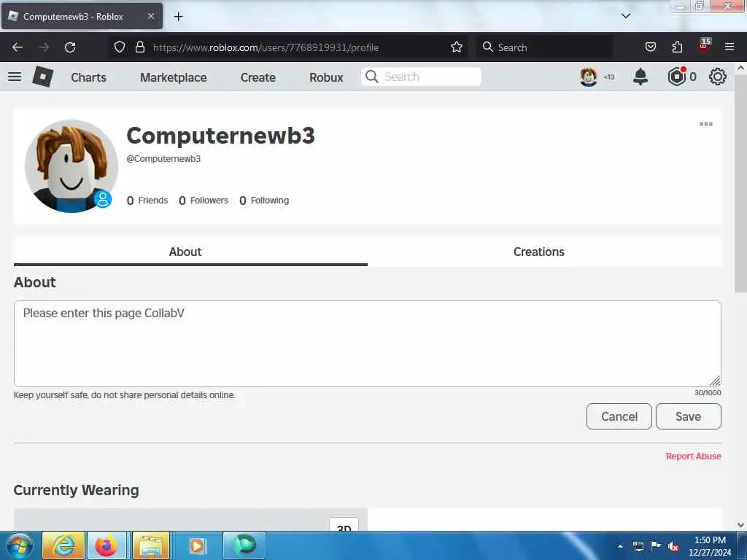This screenshot has height=560, width=747.
Task: Open the Robux menu item
Action: point(326,77)
